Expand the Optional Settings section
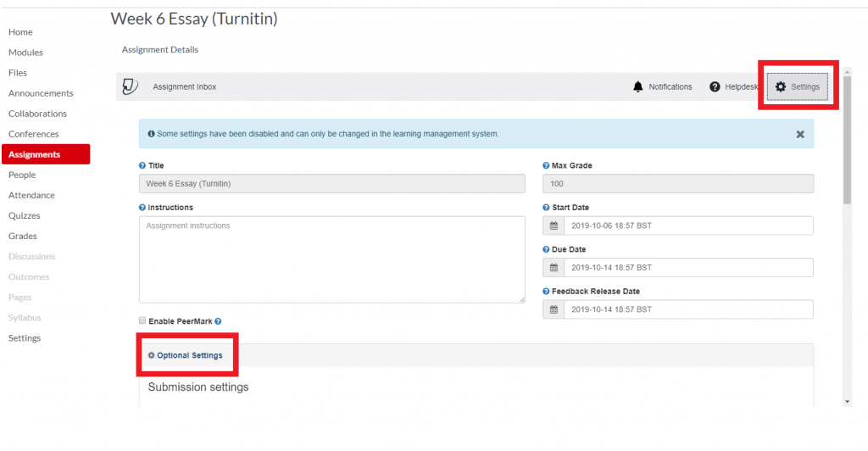This screenshot has height=451, width=868. [x=189, y=355]
